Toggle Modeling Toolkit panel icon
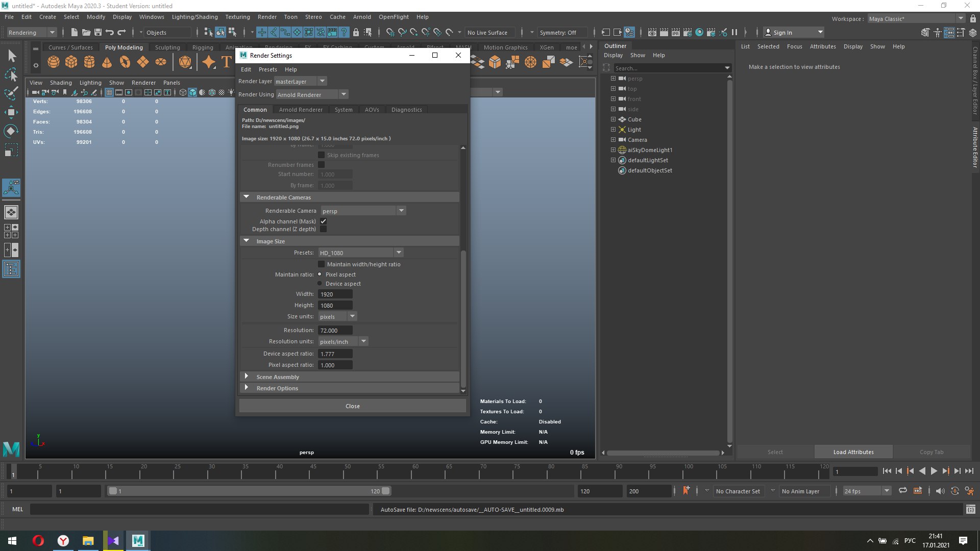The width and height of the screenshot is (980, 551). click(925, 32)
